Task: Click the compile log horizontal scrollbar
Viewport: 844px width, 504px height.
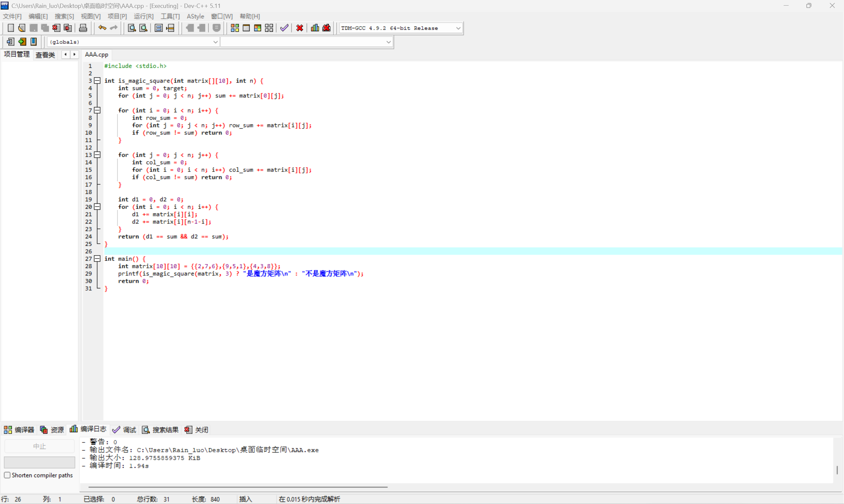Action: coord(238,487)
